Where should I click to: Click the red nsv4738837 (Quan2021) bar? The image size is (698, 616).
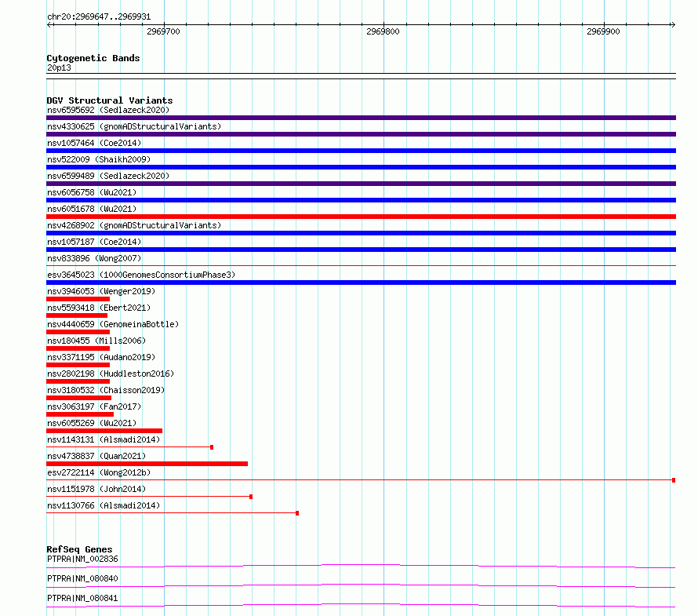click(147, 464)
